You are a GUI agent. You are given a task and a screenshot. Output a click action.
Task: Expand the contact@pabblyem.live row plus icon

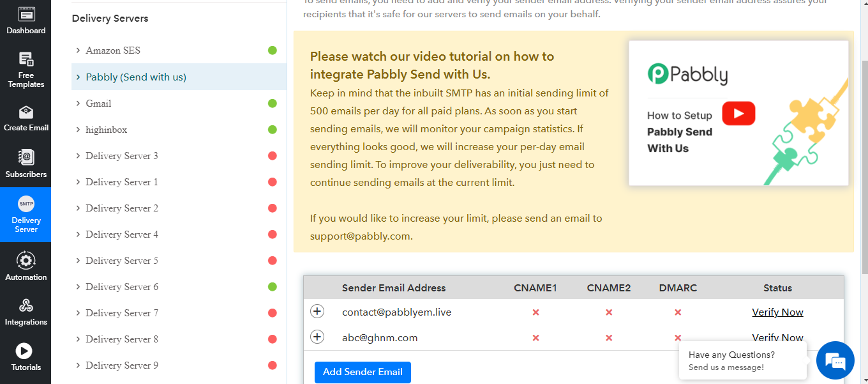pos(317,311)
